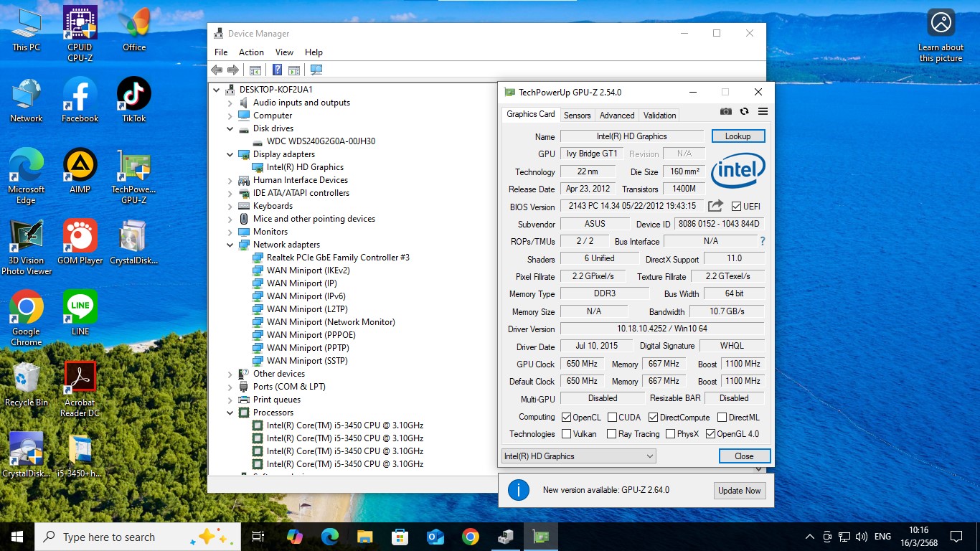Expand the Audio inputs and outputs node

(230, 103)
